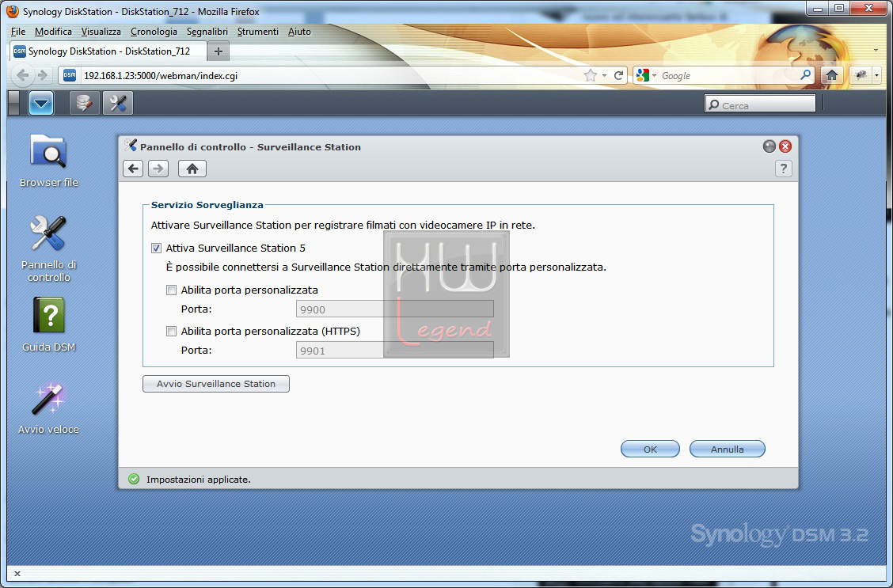Click the DSM Cerca search field
The image size is (893, 588).
pyautogui.click(x=760, y=104)
